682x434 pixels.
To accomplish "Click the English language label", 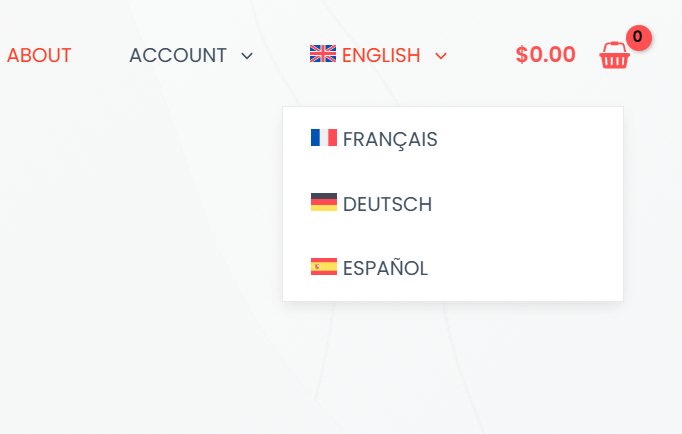I will 381,55.
